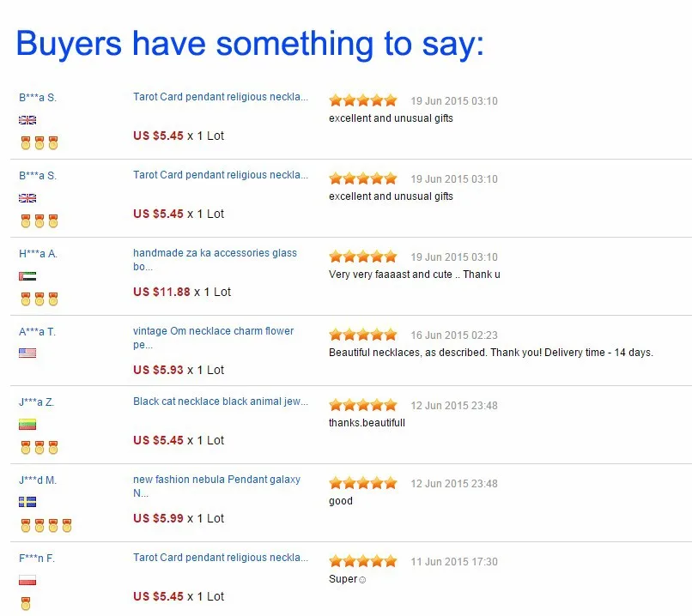Click the five-star rating for 'Very very faaaast' review

tap(363, 257)
